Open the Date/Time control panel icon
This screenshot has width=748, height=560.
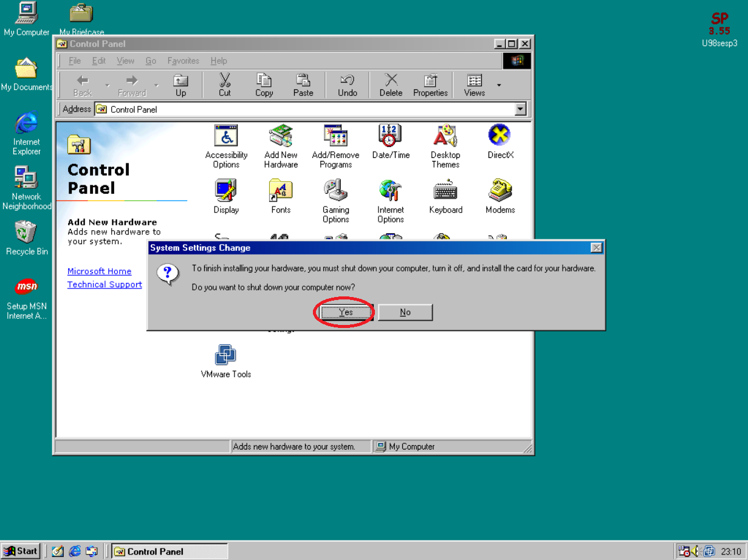390,137
